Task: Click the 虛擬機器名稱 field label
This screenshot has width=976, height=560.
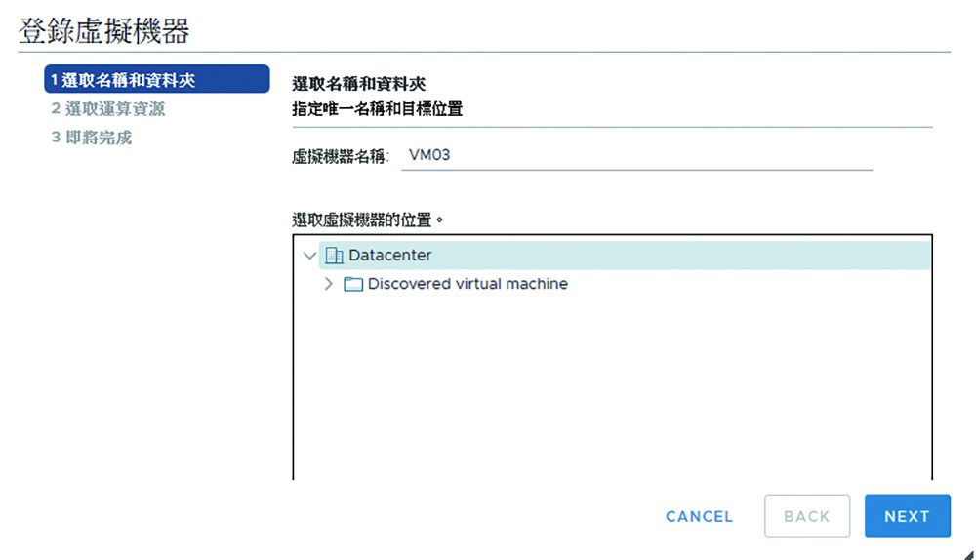Action: 341,156
